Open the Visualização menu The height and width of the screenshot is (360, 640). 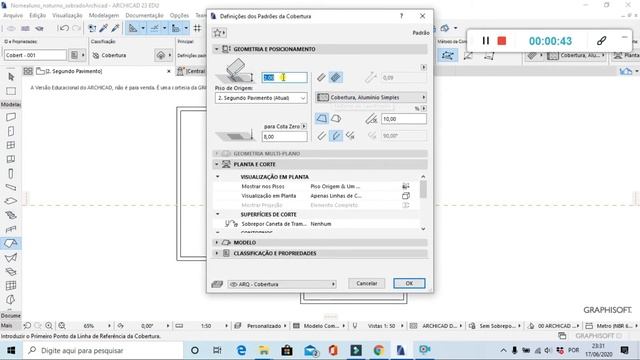coord(67,15)
